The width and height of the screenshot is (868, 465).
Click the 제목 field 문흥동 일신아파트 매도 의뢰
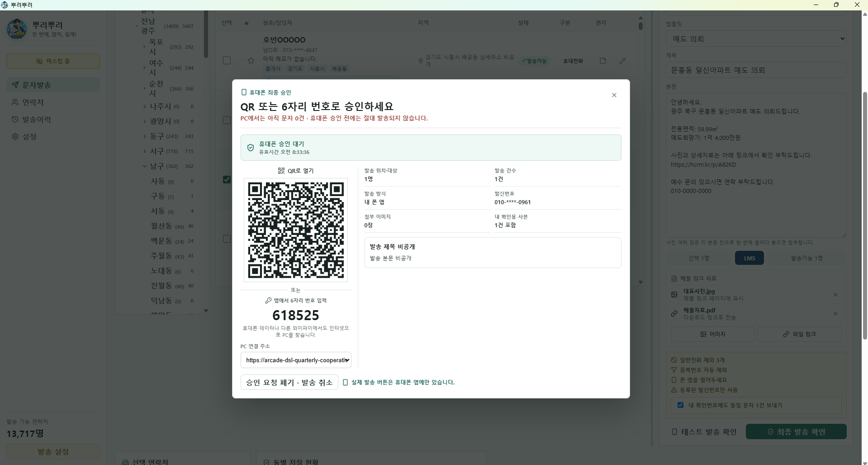[756, 70]
